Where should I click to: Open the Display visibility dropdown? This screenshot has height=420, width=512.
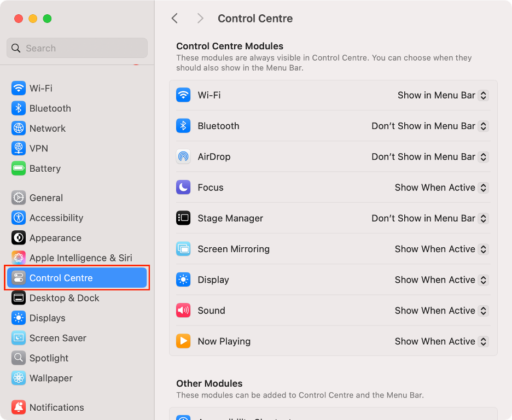click(x=483, y=279)
